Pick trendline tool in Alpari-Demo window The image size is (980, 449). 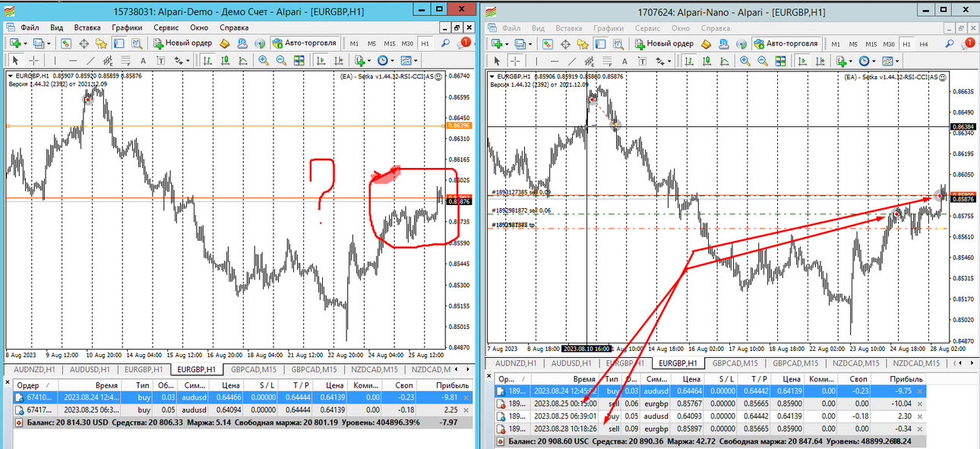90,61
